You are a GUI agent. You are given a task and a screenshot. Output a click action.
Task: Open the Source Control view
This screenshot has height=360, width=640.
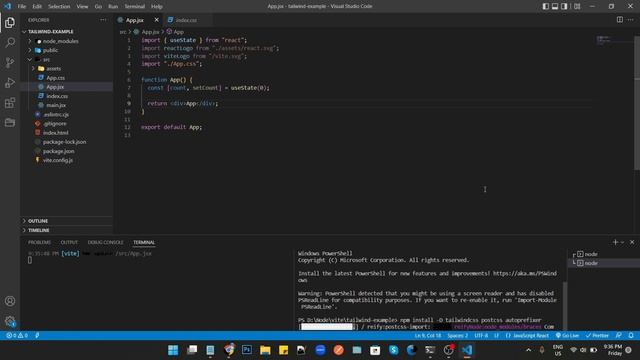click(10, 62)
